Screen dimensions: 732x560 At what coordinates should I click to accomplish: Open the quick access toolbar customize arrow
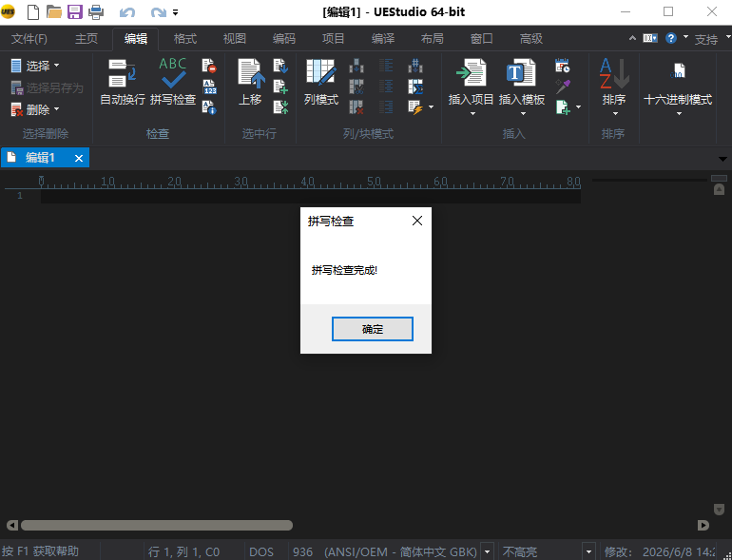point(176,12)
